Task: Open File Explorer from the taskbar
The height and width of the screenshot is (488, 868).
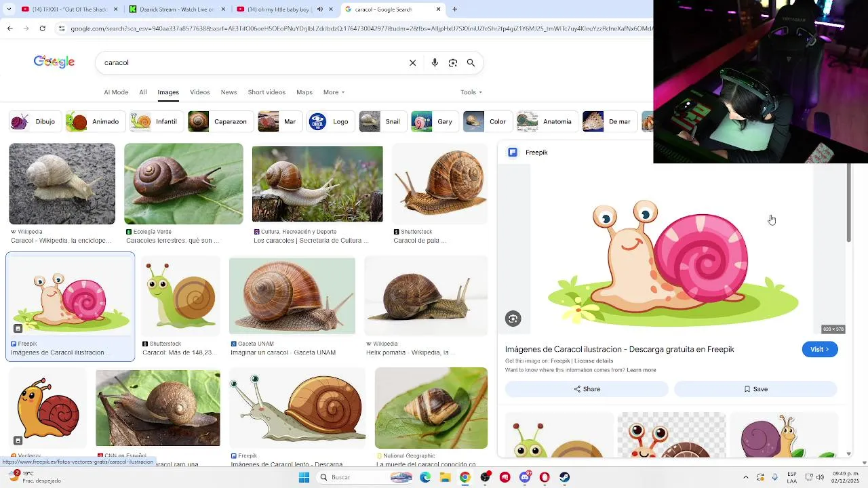Action: tap(445, 477)
